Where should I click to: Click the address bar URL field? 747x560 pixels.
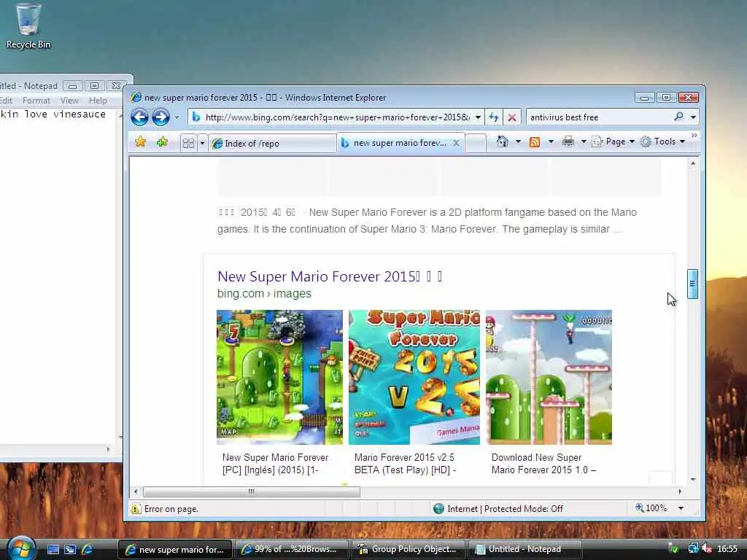point(336,117)
